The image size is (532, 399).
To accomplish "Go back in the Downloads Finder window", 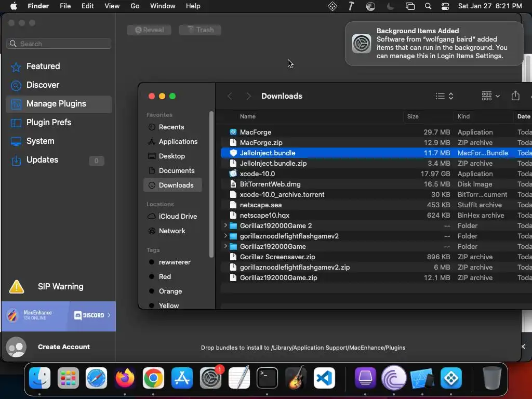I will point(230,96).
